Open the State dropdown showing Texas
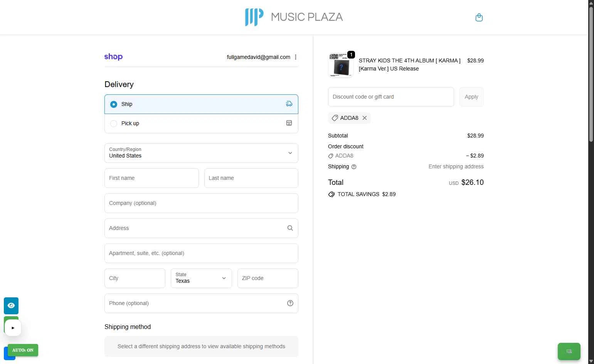The image size is (594, 364). pyautogui.click(x=201, y=278)
